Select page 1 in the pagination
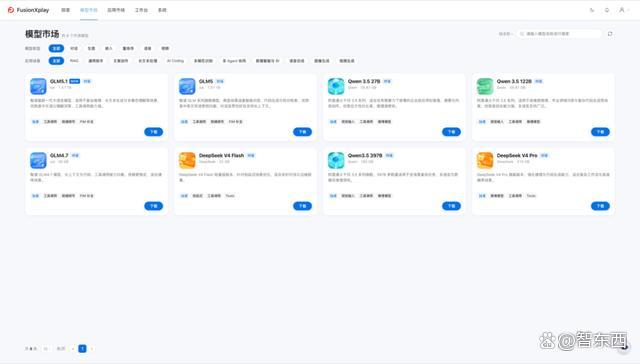640x364 pixels. tap(82, 348)
